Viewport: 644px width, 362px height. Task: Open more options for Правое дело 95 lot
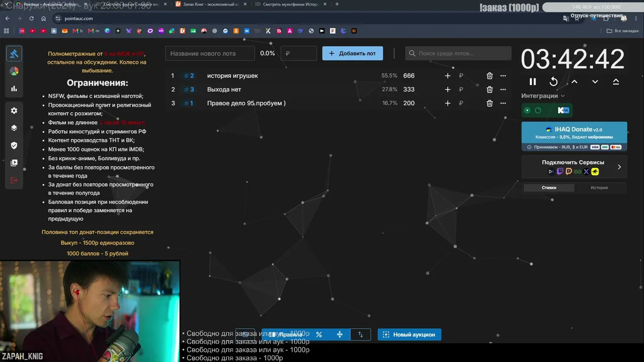tap(503, 103)
